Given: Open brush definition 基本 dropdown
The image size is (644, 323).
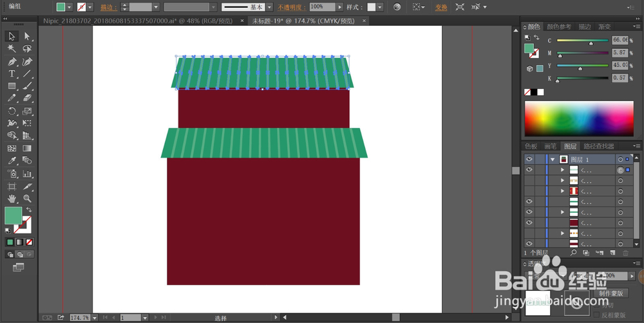Looking at the screenshot, I should (269, 7).
